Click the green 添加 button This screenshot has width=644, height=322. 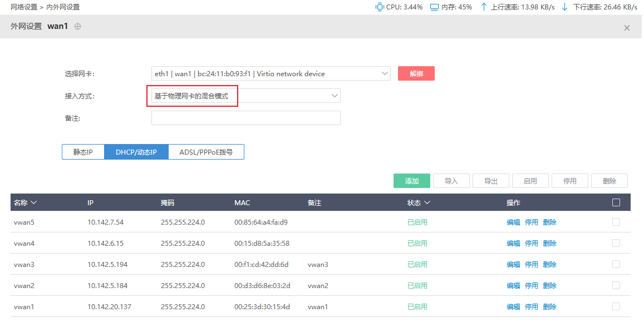[x=411, y=181]
